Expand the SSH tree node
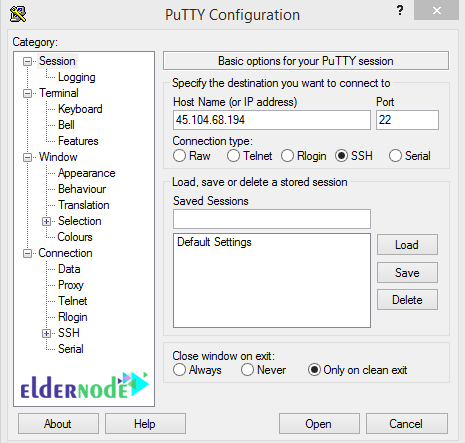Viewport: 465px width, 443px height. pyautogui.click(x=47, y=333)
